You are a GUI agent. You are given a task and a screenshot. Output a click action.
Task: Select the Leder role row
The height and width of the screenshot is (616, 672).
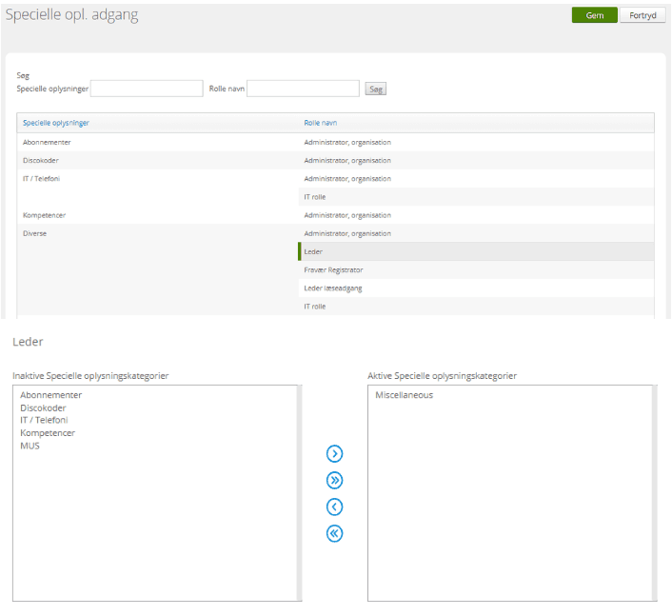pyautogui.click(x=313, y=251)
